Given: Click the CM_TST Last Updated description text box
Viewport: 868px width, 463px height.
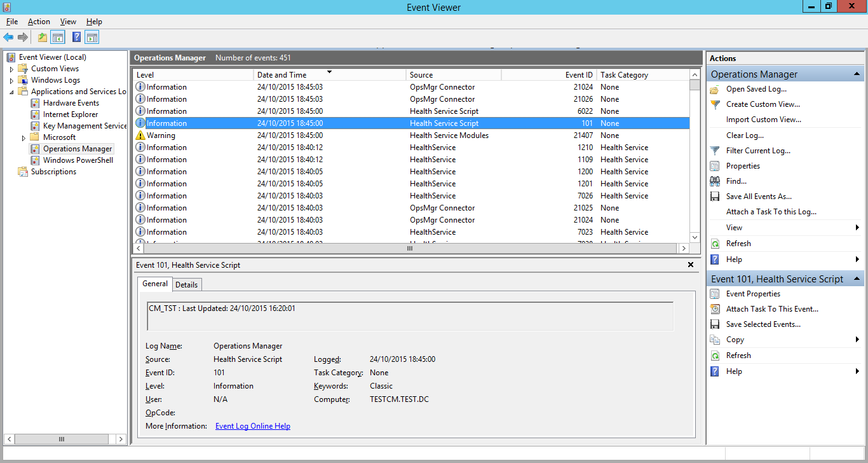Looking at the screenshot, I should click(x=410, y=316).
